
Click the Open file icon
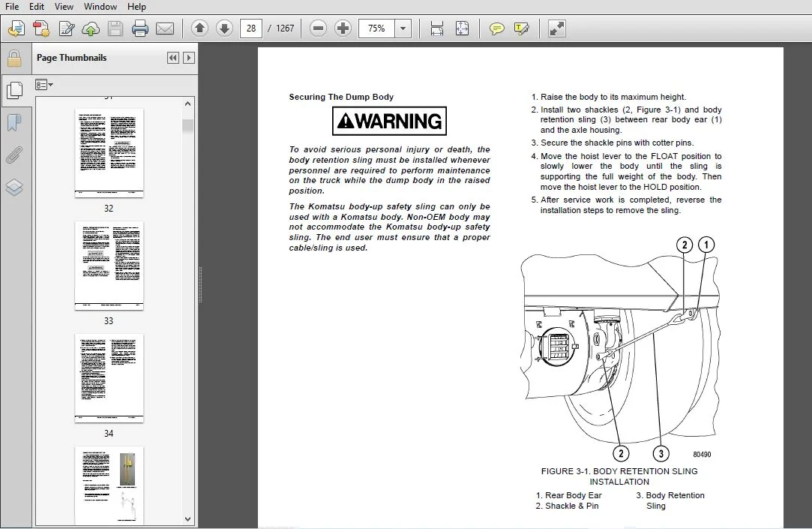(x=16, y=29)
